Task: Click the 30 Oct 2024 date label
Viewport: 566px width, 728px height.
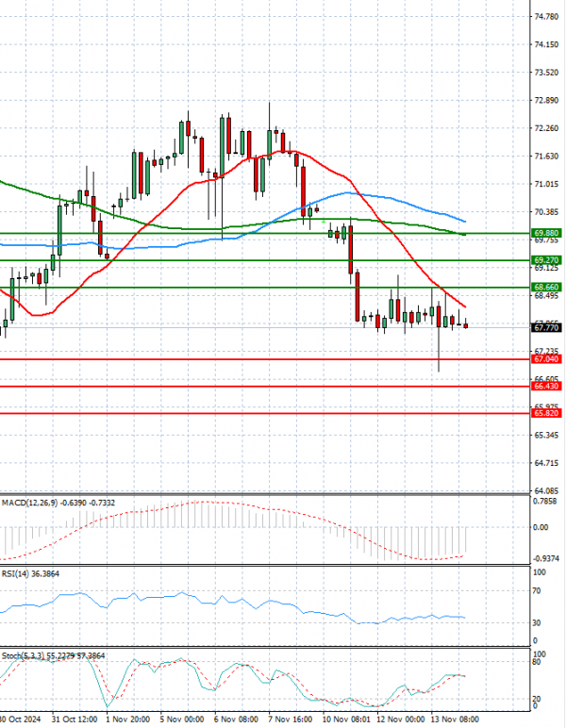Action: point(20,720)
